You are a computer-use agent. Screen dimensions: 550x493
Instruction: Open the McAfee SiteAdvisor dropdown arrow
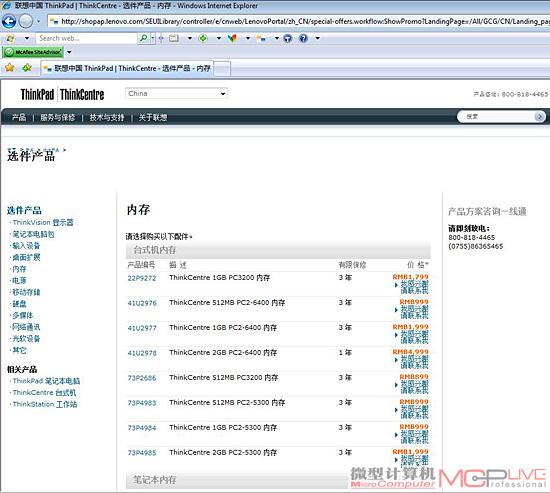point(69,52)
